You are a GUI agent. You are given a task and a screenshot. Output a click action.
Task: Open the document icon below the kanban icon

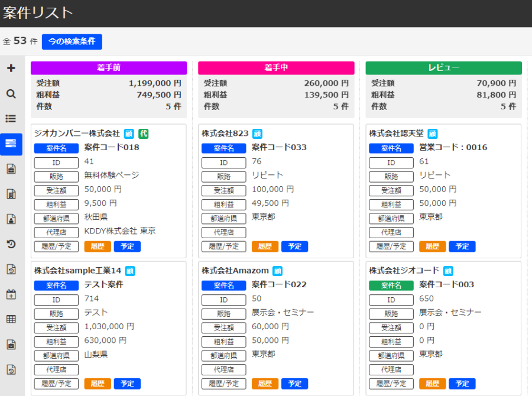coord(11,168)
